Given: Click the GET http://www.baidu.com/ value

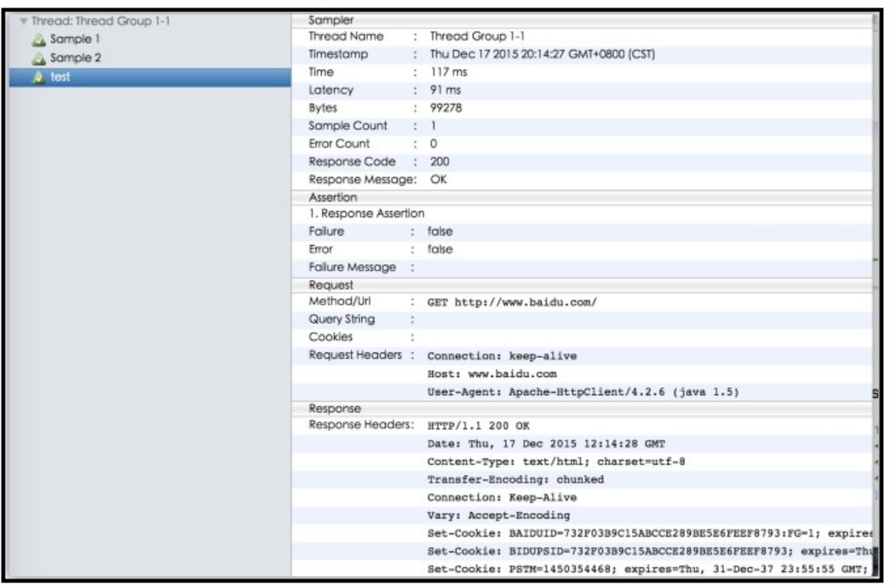Looking at the screenshot, I should click(512, 303).
